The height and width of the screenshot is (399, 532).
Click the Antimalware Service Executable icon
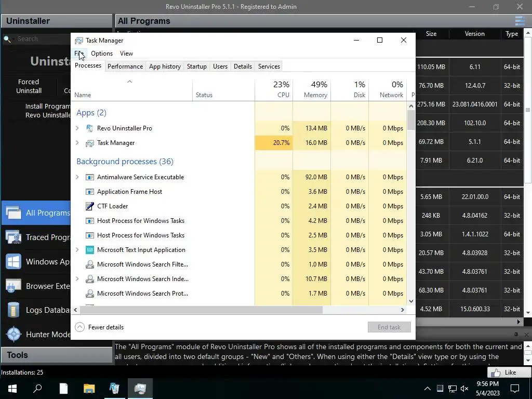pyautogui.click(x=89, y=177)
